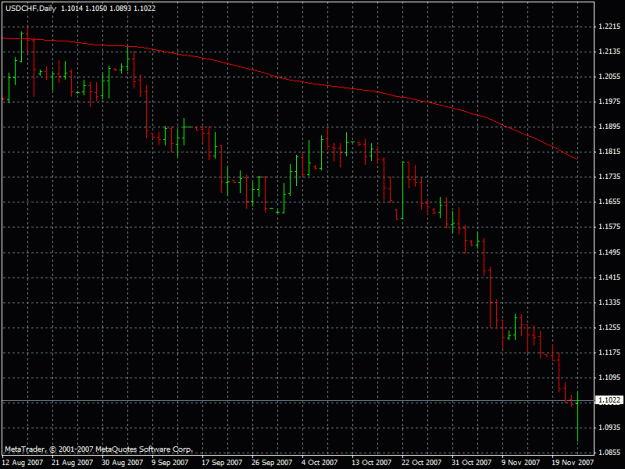
Task: Click the 1.1175 price scale label
Action: point(609,352)
